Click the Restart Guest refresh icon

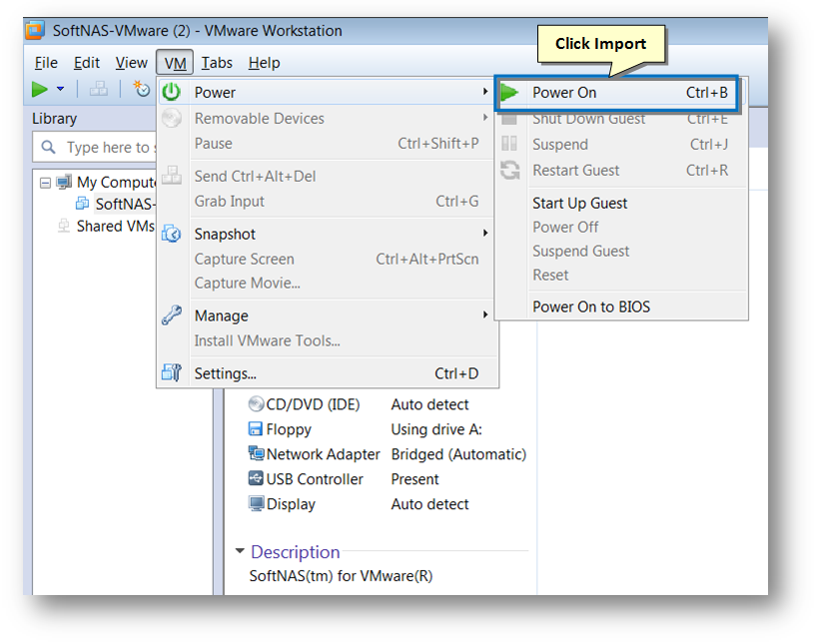509,170
